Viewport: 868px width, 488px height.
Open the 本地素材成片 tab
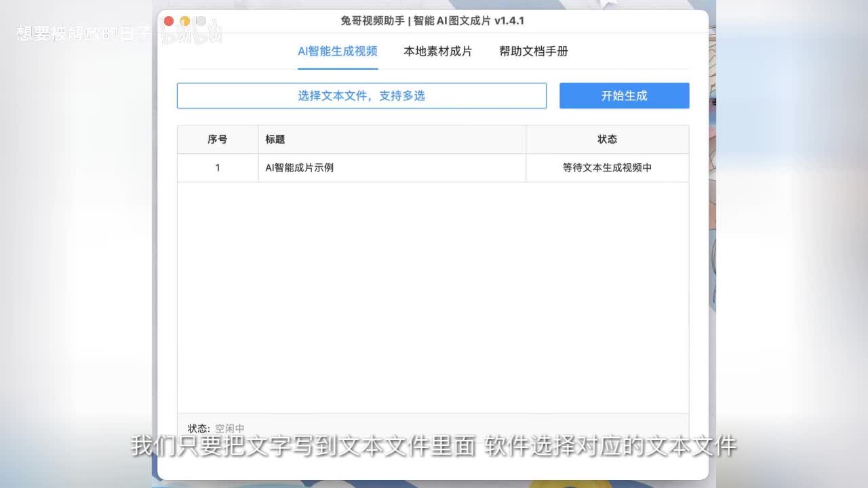tap(437, 52)
